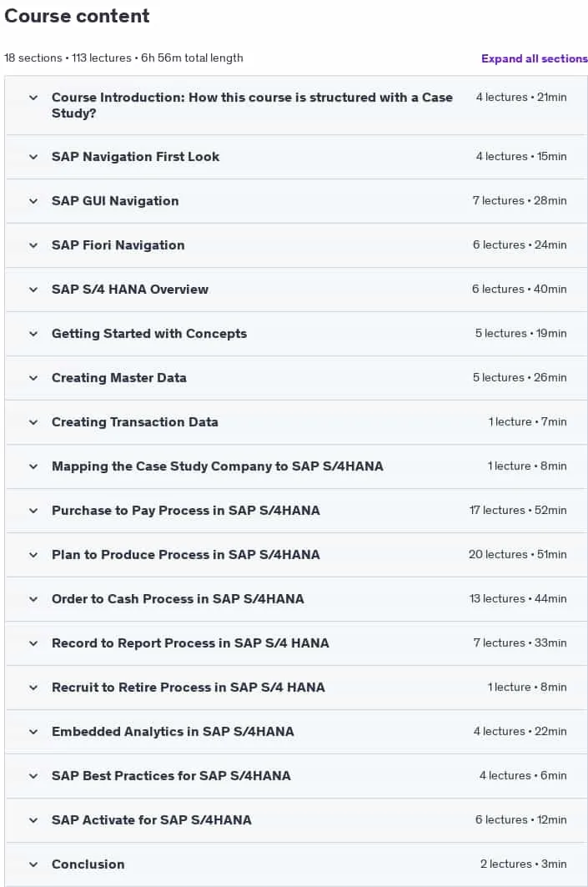Open Plan to Produce Process chevron
The image size is (588, 887).
click(x=33, y=554)
